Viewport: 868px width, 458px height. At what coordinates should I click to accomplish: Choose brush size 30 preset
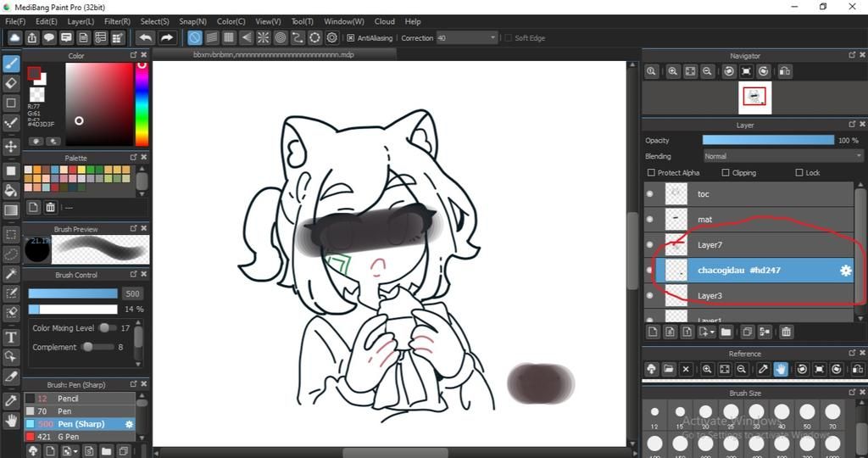click(756, 416)
